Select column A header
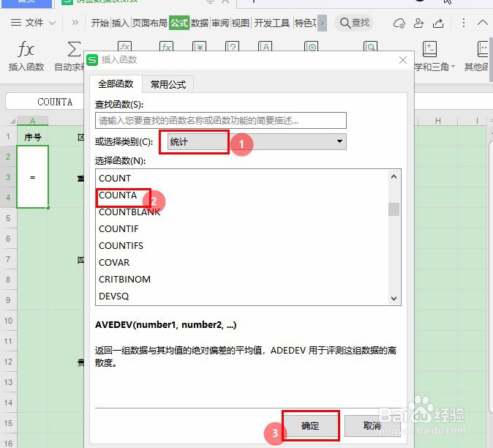 click(32, 121)
